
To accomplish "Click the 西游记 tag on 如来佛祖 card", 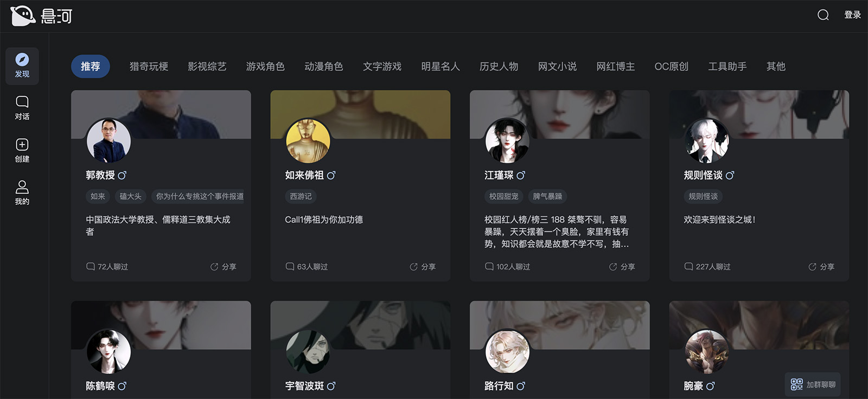I will tap(301, 196).
